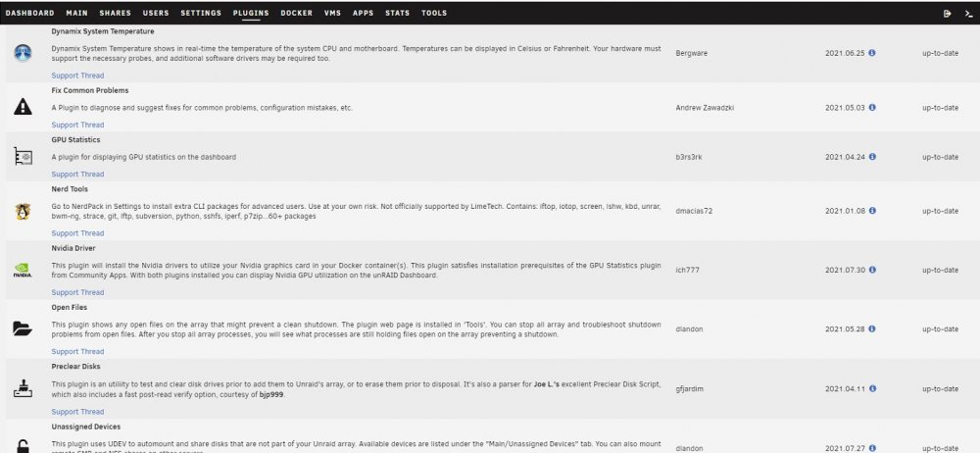Select the Plugins tab
980x453 pixels.
coord(251,13)
